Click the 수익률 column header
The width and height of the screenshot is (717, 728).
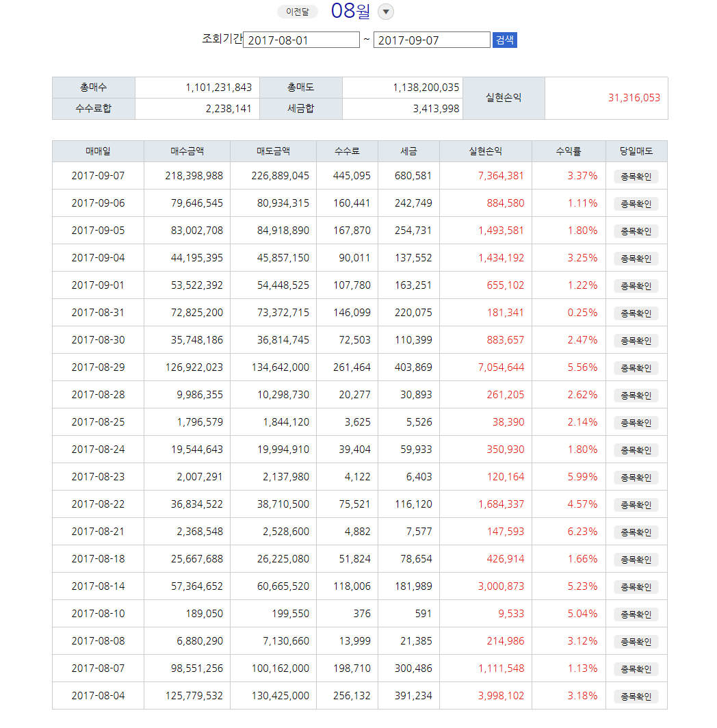[x=569, y=151]
